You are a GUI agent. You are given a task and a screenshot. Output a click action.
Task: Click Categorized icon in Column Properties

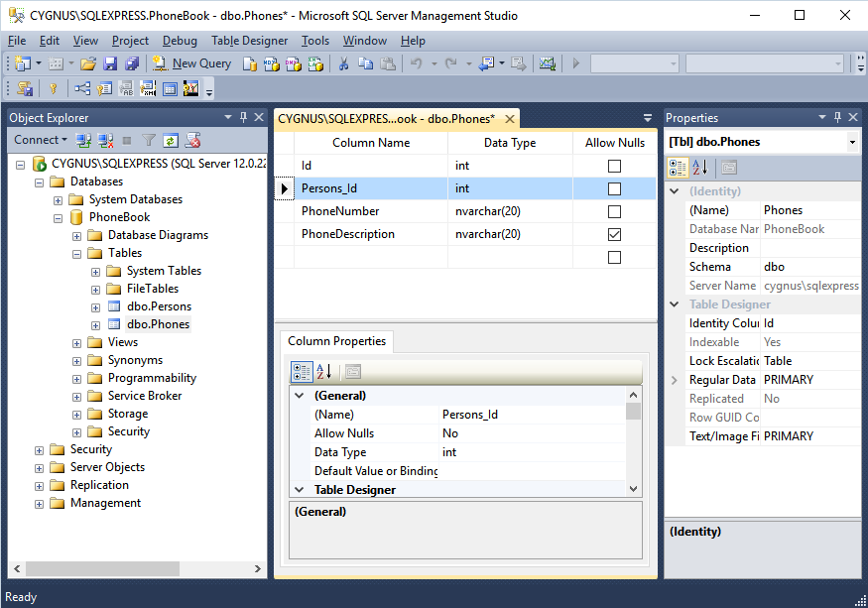302,372
